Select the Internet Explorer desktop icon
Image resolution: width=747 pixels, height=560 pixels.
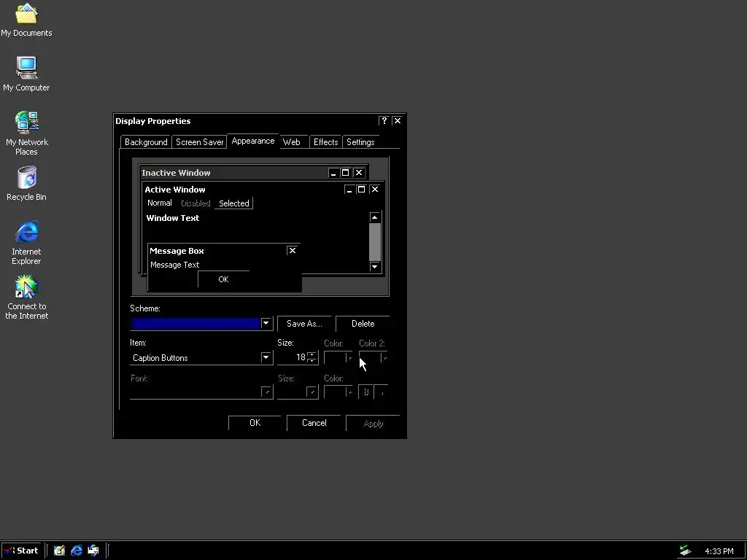coord(27,242)
